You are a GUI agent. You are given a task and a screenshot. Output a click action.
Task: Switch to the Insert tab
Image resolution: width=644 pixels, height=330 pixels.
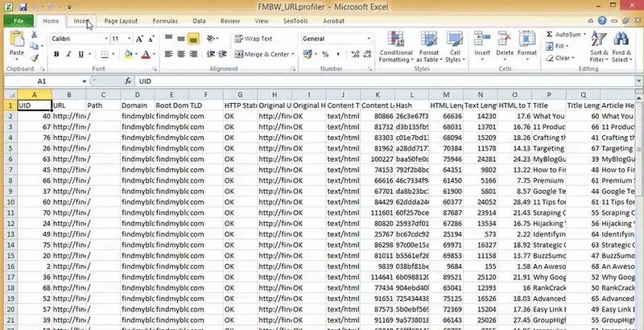tap(81, 21)
